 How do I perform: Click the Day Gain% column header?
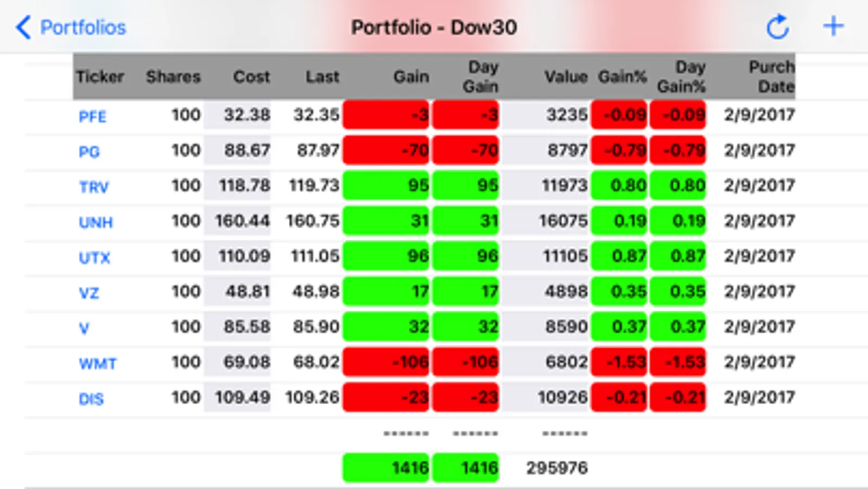point(682,76)
